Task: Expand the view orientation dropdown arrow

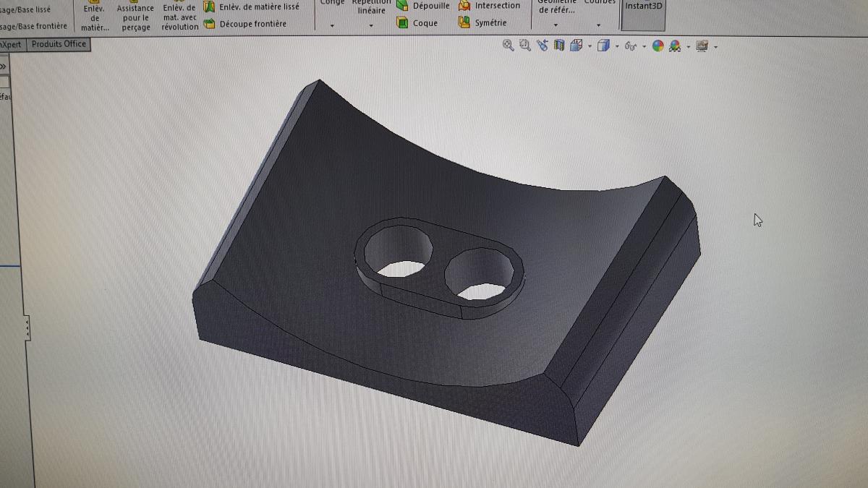Action: click(x=590, y=47)
